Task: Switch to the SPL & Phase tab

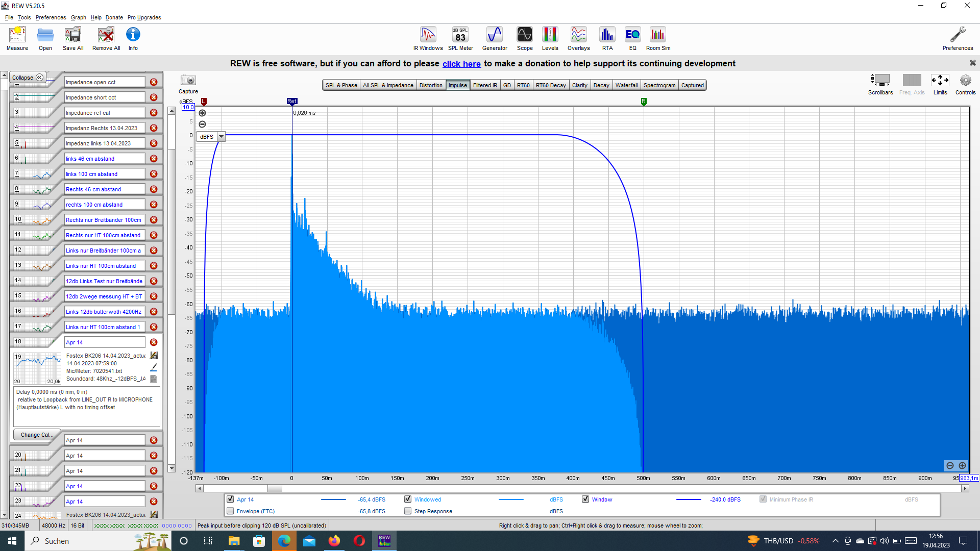Action: click(x=341, y=85)
